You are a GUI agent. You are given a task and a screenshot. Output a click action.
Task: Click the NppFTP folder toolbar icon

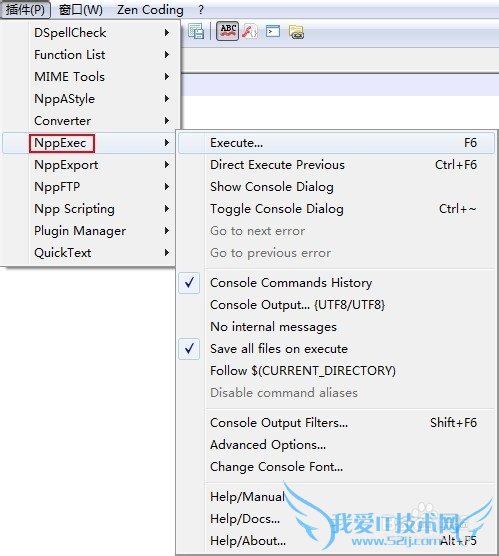(x=296, y=32)
